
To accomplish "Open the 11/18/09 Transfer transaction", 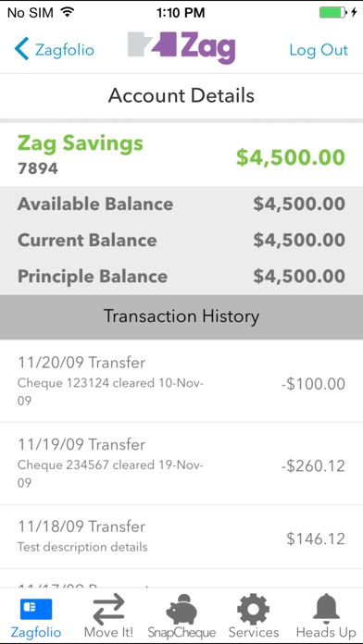I will [181, 537].
